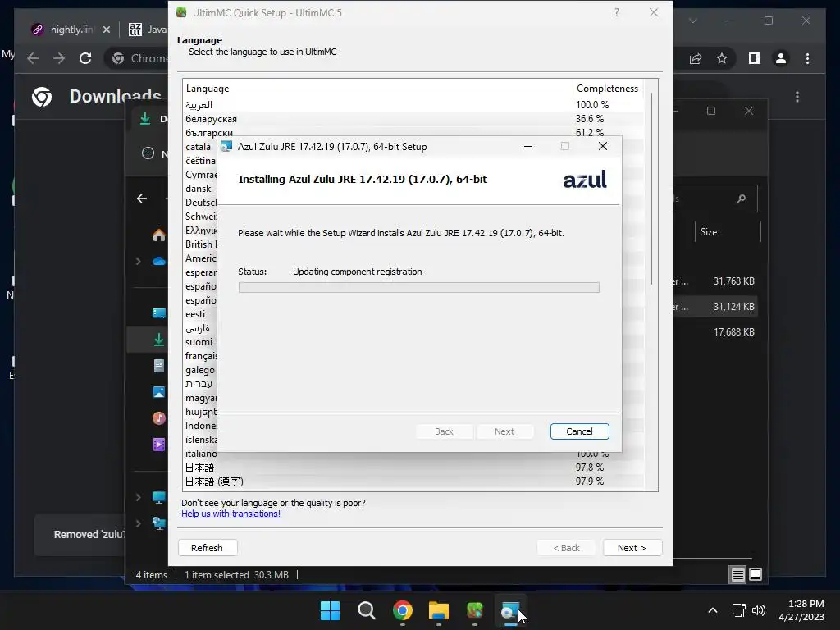The image size is (840, 630).
Task: Open the volume tray icon
Action: 759,610
